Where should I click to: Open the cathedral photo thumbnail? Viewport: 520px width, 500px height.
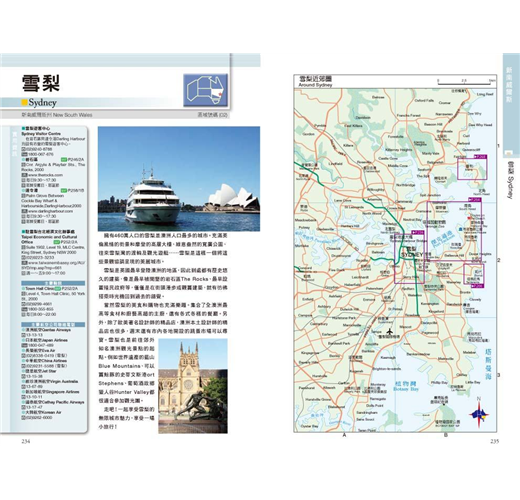coord(193,386)
